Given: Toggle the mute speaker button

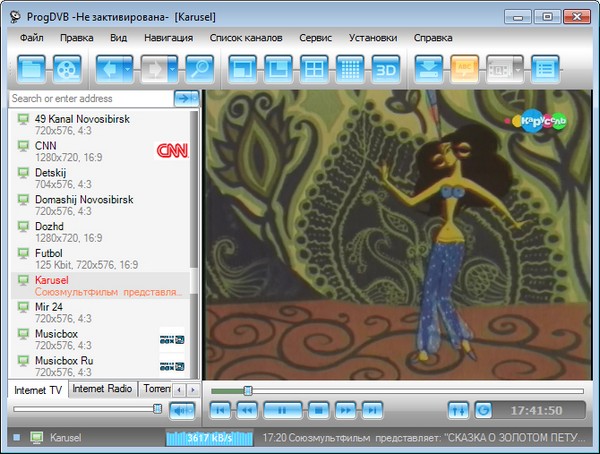Looking at the screenshot, I should pyautogui.click(x=181, y=409).
